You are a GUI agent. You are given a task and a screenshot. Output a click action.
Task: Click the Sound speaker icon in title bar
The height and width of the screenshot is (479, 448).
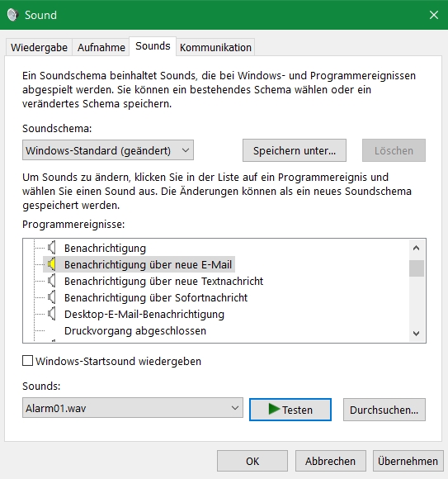pyautogui.click(x=13, y=15)
